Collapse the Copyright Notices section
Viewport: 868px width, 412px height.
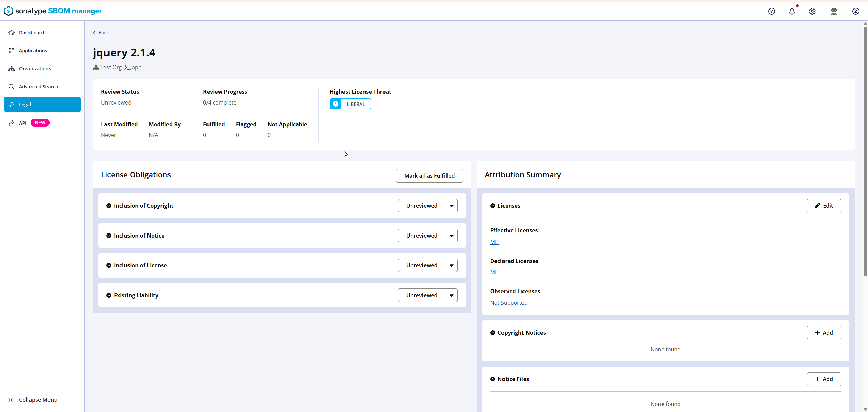pyautogui.click(x=493, y=333)
